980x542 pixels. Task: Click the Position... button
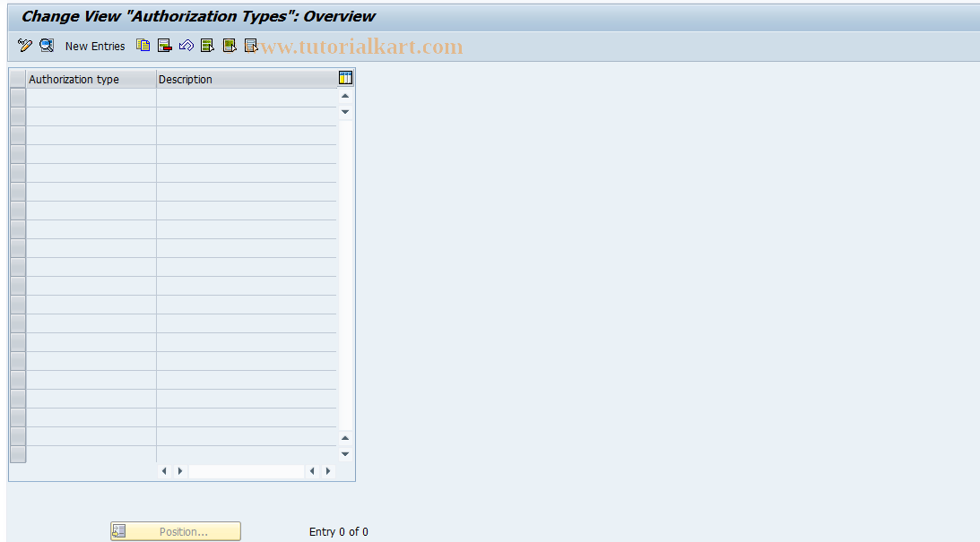click(176, 531)
